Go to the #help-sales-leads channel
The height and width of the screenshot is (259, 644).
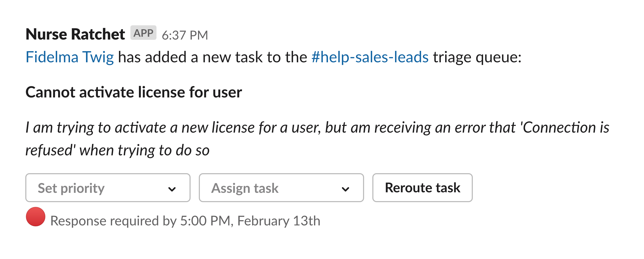[370, 57]
